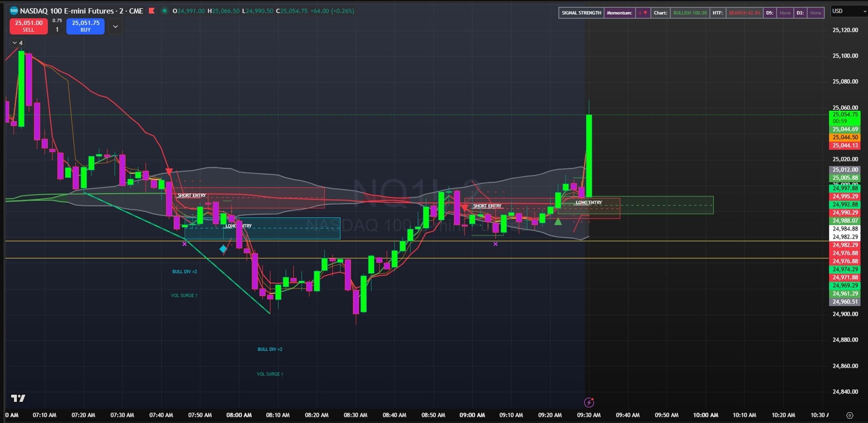Image resolution: width=868 pixels, height=423 pixels.
Task: Click the green 24,988.07 price label
Action: pyautogui.click(x=845, y=221)
